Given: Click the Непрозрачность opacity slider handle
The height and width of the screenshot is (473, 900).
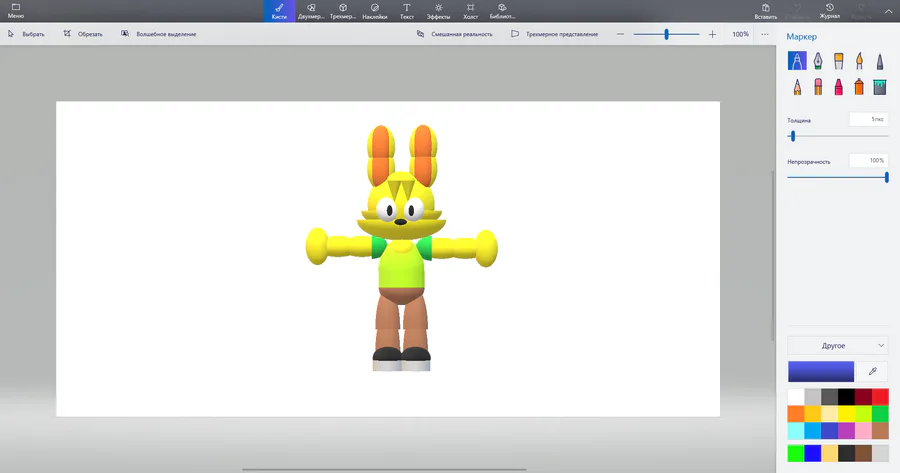Looking at the screenshot, I should pyautogui.click(x=887, y=177).
